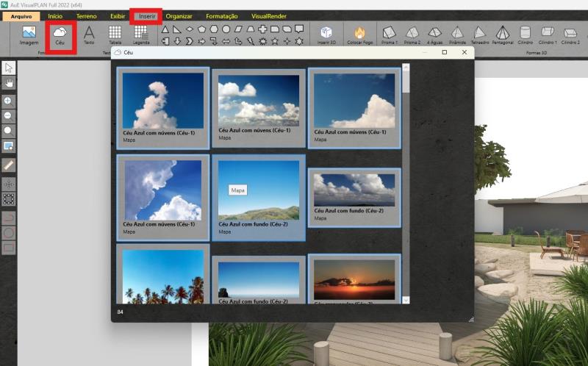Viewport: 588px width, 366px height.
Task: Click the zoom in magnifier
Action: (9, 101)
